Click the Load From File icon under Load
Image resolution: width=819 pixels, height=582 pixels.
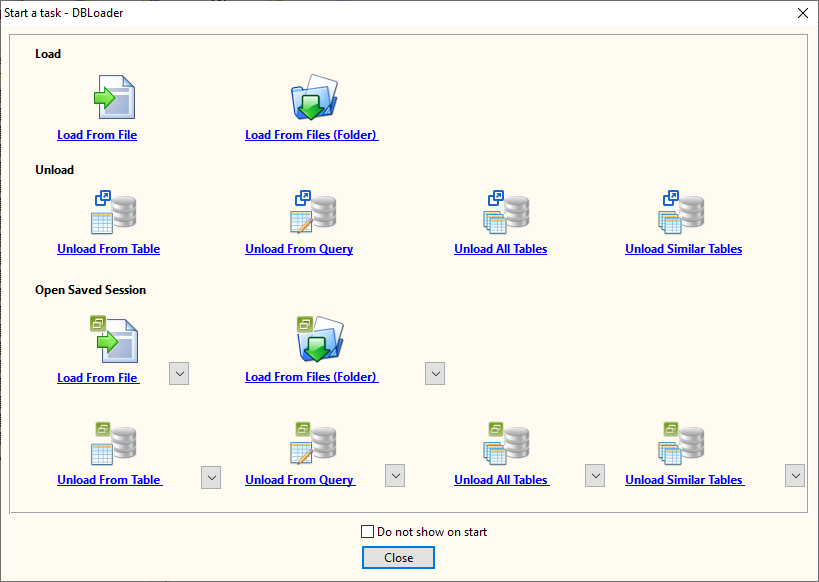point(114,97)
